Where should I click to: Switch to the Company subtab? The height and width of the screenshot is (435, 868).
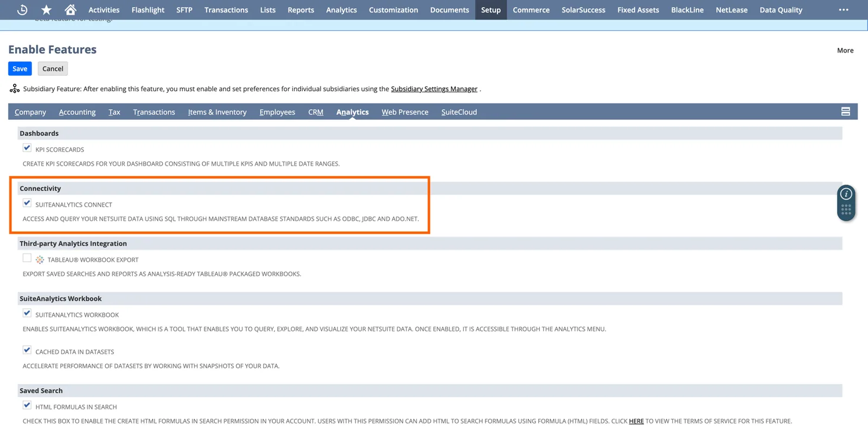[30, 112]
